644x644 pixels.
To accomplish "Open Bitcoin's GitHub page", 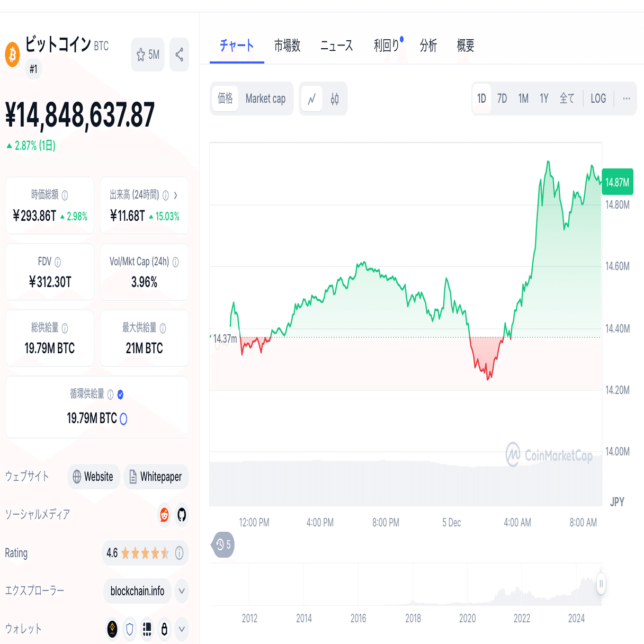I will coord(182,515).
